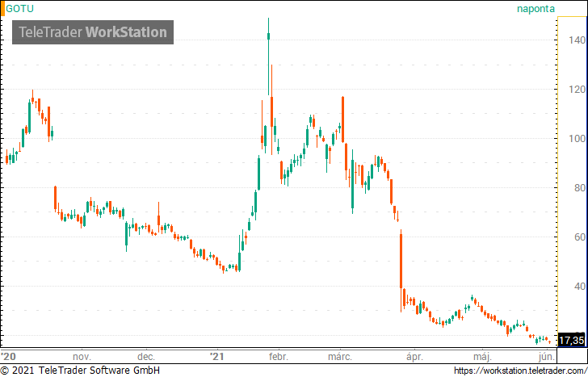588x377 pixels.
Task: Select the long red candle dropping from 60 to 40
Action: coord(401,270)
